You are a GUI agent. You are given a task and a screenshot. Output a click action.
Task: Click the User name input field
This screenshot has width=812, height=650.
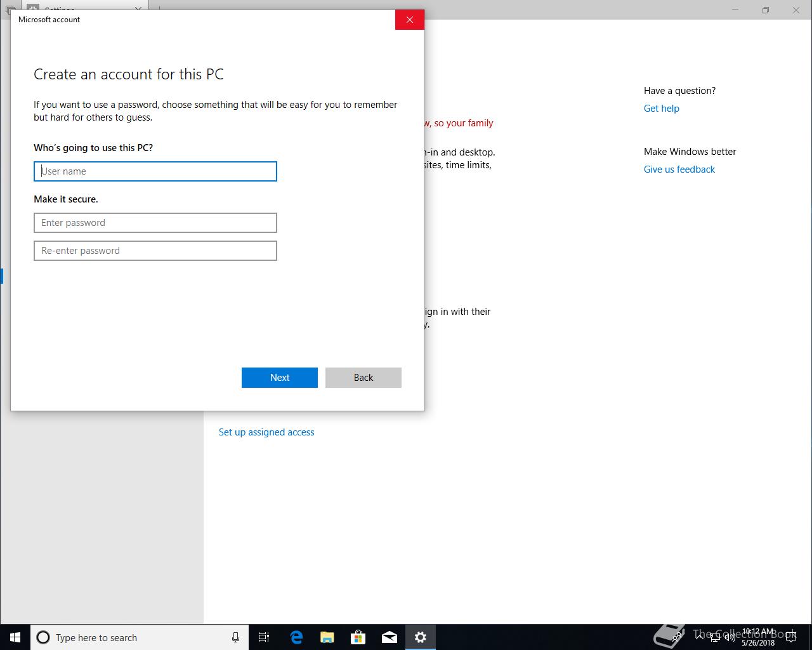pos(155,171)
